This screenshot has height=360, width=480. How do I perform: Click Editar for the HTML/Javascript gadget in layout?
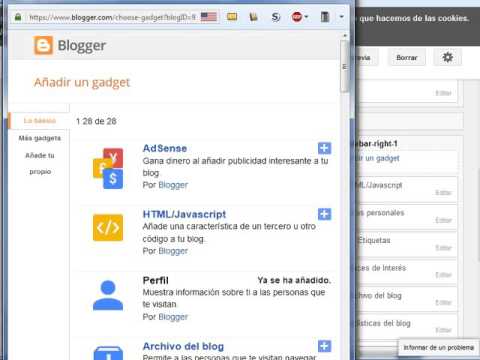[x=443, y=193]
